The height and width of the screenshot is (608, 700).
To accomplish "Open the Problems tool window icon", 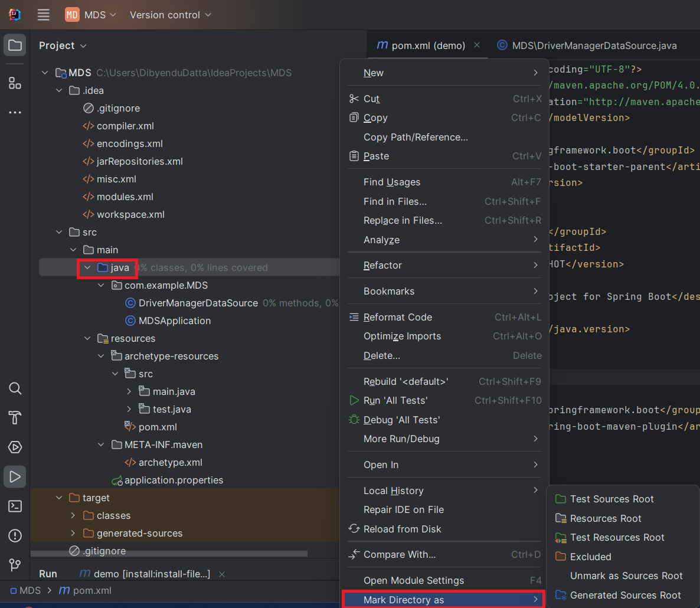I will tap(15, 535).
